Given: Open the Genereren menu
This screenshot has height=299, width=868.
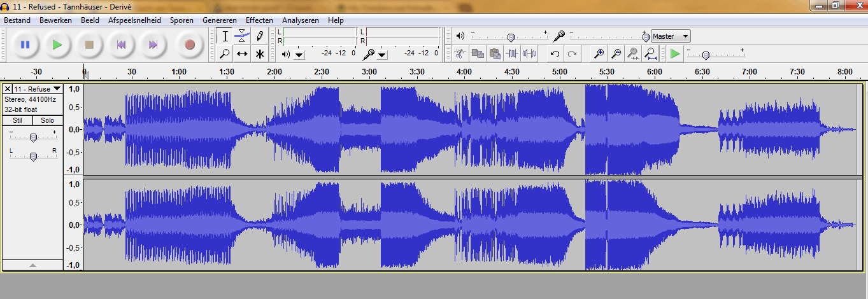Looking at the screenshot, I should (x=220, y=20).
